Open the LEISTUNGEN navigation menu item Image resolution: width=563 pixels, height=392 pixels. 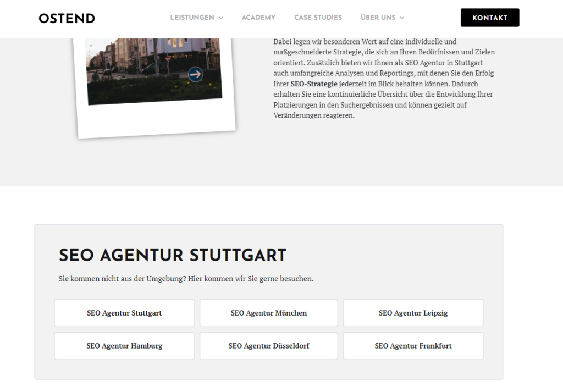click(x=192, y=18)
